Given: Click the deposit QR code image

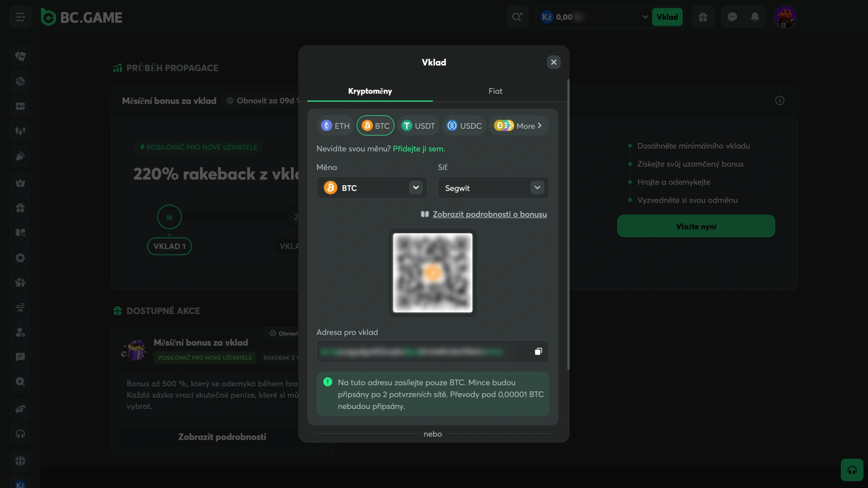Looking at the screenshot, I should click(x=433, y=272).
